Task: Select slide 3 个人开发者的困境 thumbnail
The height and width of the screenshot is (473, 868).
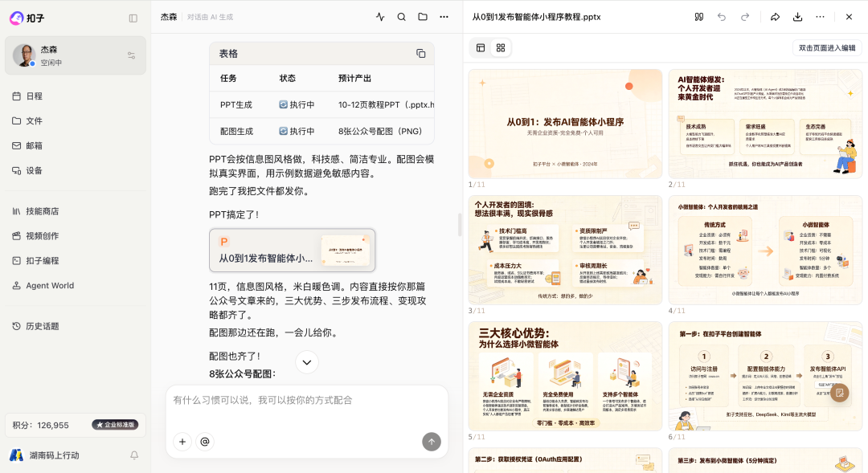Action: coord(565,250)
